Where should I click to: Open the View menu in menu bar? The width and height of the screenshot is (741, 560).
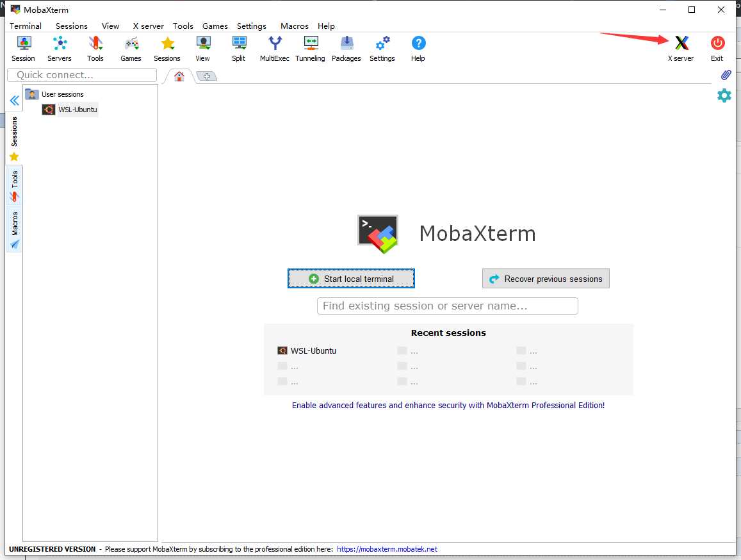[111, 26]
